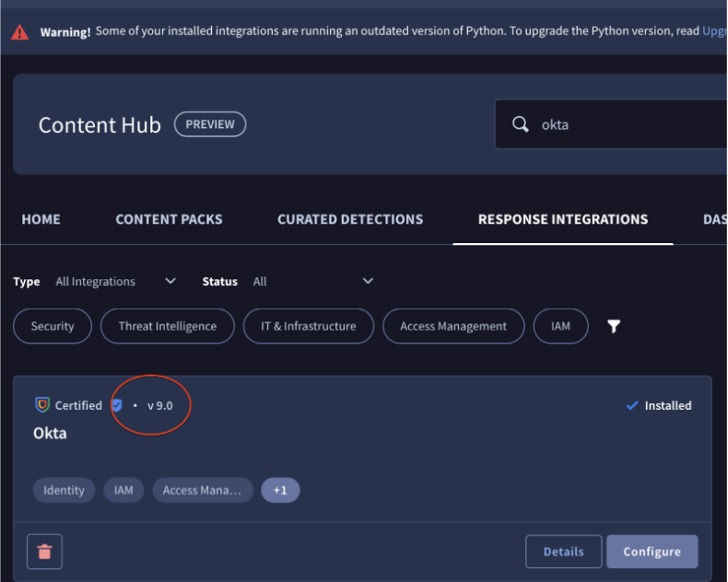Click the search magnifier icon

click(521, 124)
